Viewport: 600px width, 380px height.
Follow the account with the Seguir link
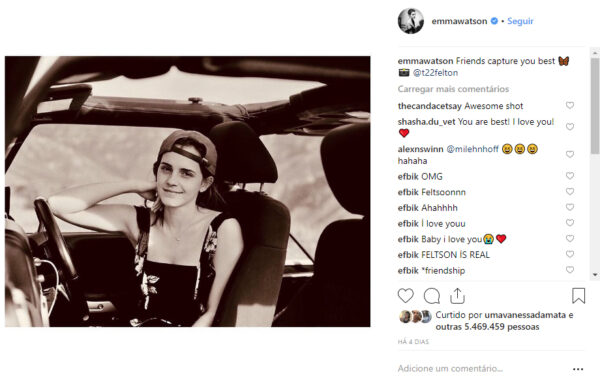[520, 21]
